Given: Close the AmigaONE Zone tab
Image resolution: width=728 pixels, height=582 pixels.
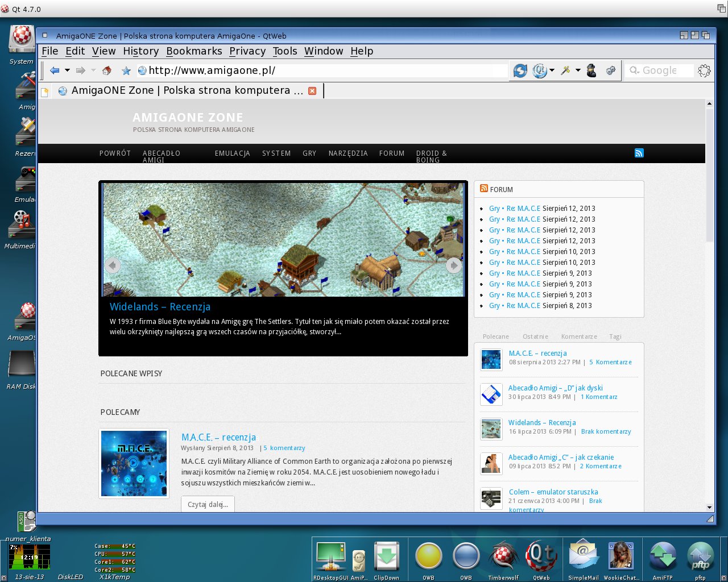Looking at the screenshot, I should tap(312, 90).
